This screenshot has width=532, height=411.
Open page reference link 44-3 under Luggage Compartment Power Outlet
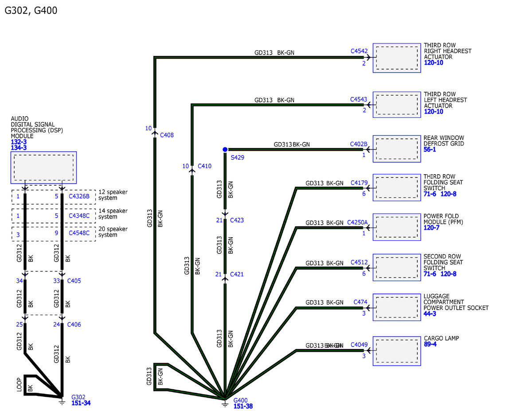point(430,313)
